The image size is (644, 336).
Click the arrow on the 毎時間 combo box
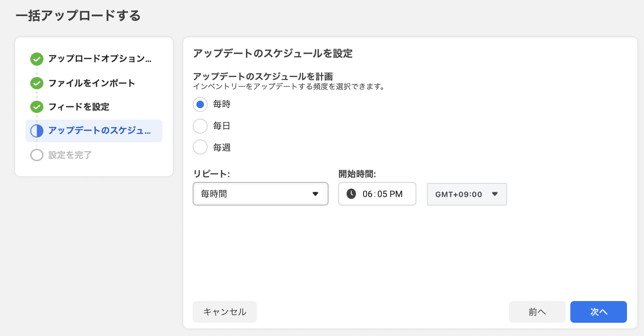pos(315,194)
